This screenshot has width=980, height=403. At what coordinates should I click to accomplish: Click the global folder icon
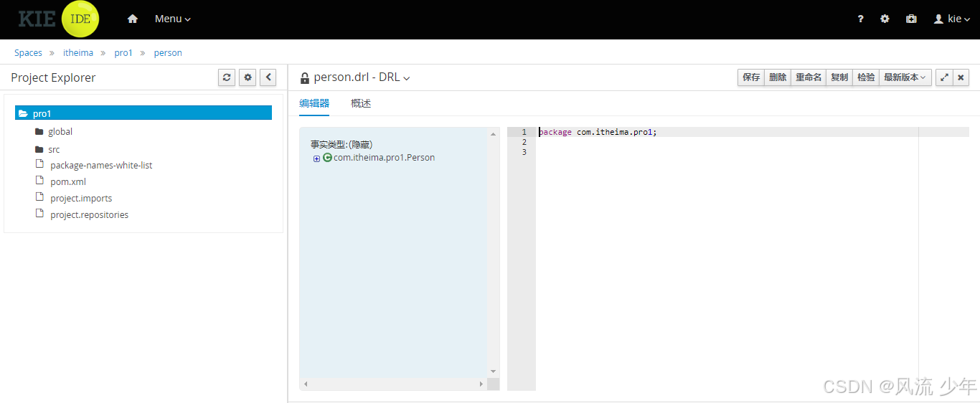point(39,132)
